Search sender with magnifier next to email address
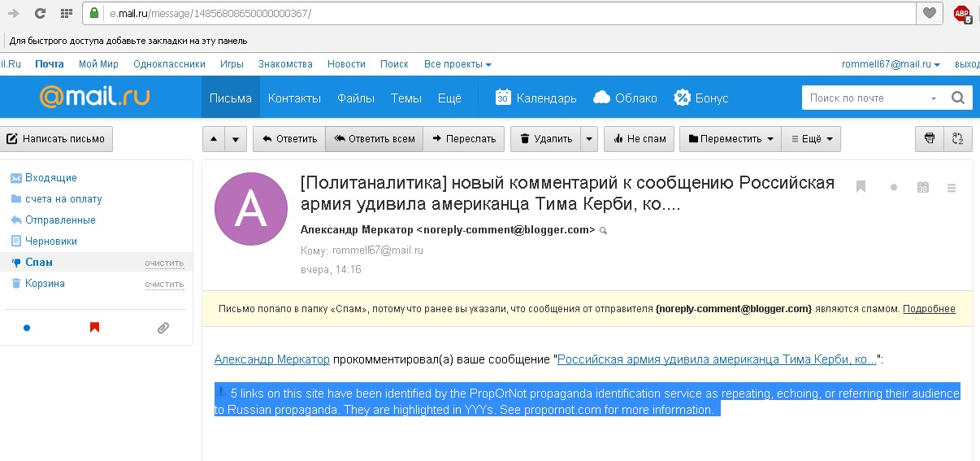This screenshot has width=980, height=461. [603, 231]
